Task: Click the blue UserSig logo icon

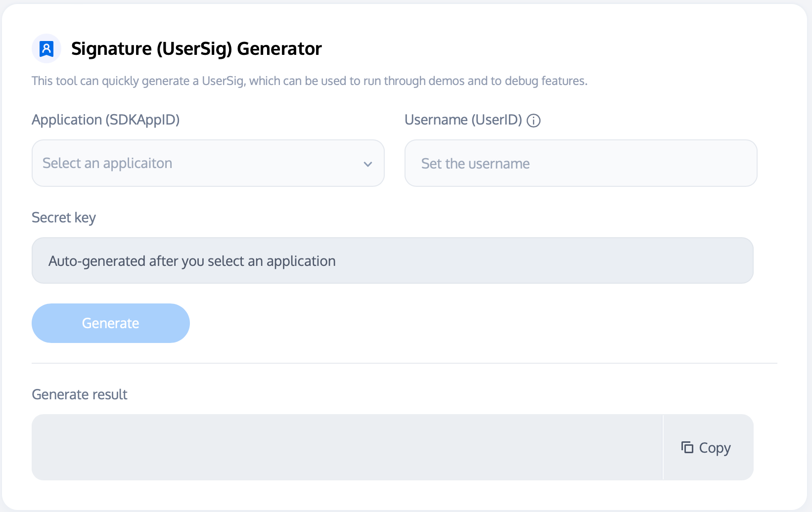Action: click(x=46, y=48)
